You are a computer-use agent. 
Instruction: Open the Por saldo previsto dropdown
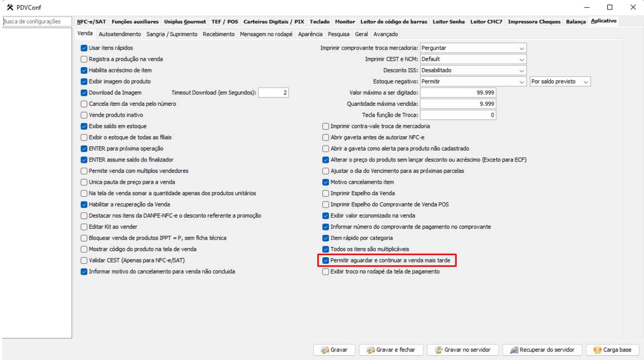(x=585, y=82)
